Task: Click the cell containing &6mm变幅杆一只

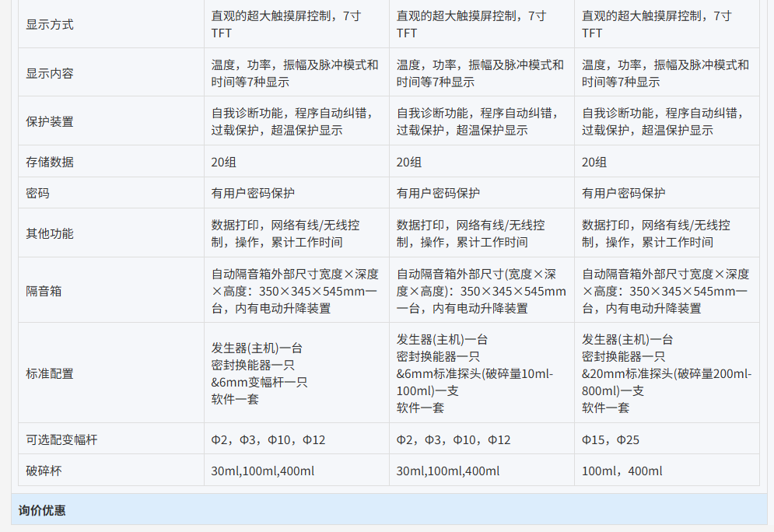Action: (x=296, y=373)
